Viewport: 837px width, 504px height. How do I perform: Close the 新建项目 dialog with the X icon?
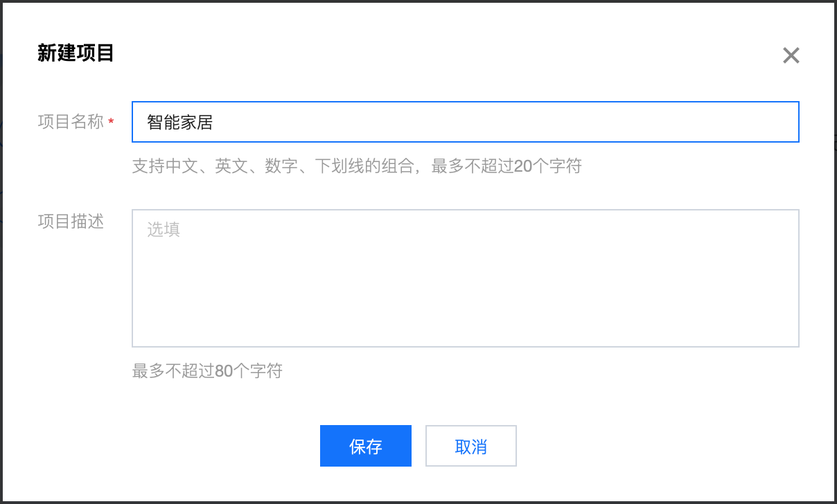[x=791, y=55]
